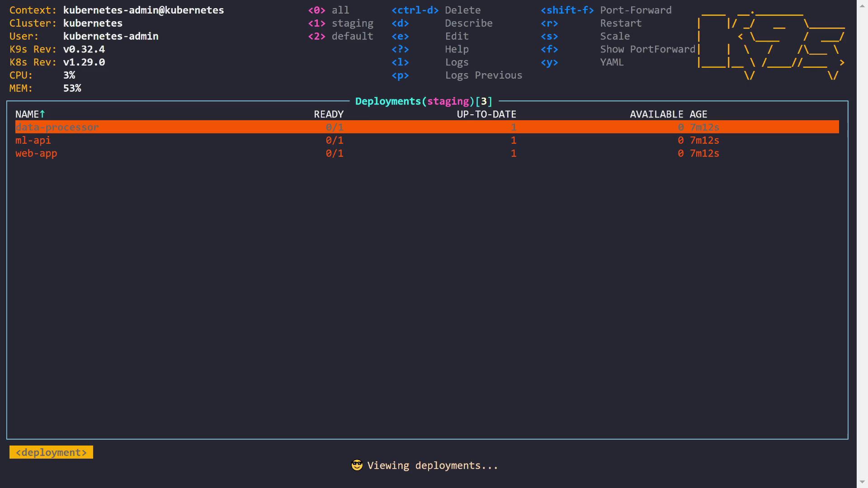868x488 pixels.
Task: Click the <r> Restart shortcut
Action: pyautogui.click(x=549, y=23)
